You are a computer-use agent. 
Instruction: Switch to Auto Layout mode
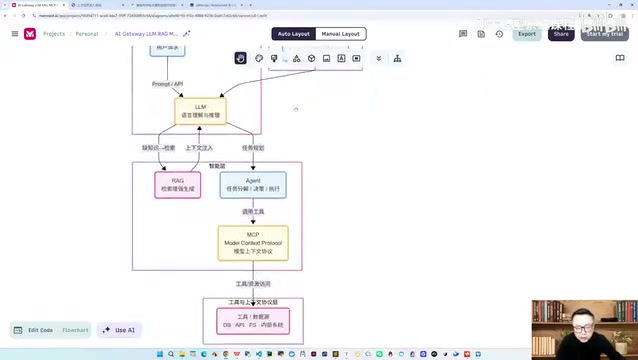[x=293, y=34]
